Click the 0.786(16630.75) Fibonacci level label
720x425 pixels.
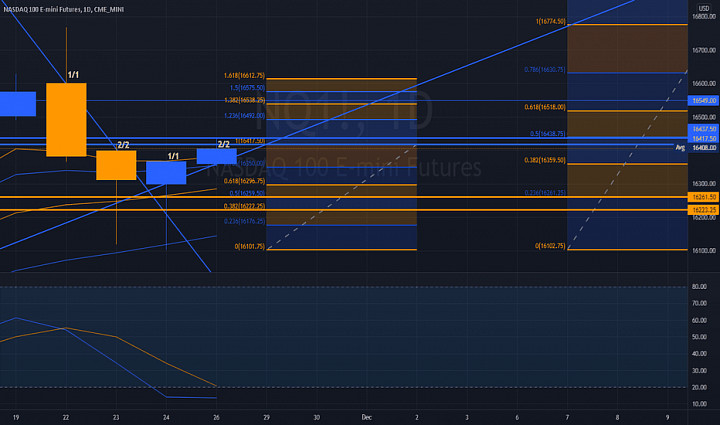[x=545, y=70]
